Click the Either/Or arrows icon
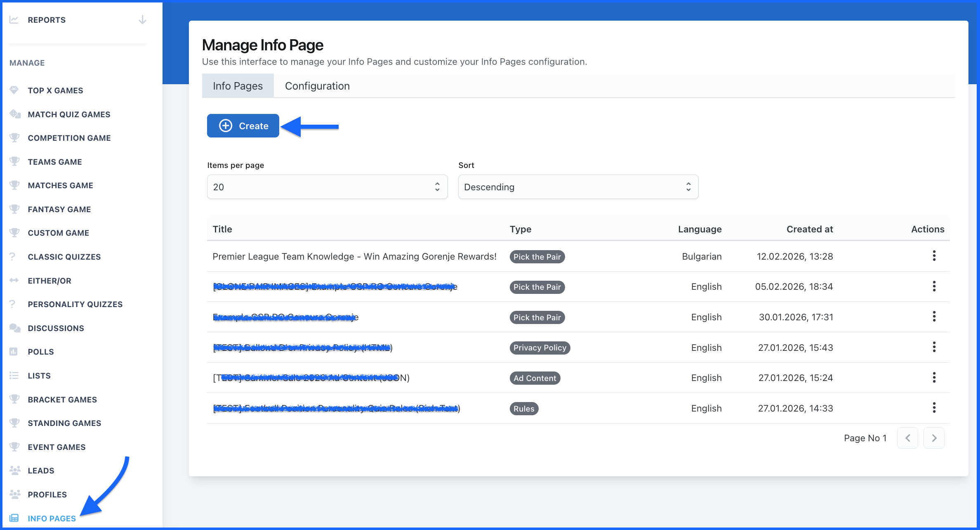This screenshot has height=530, width=980. (x=14, y=280)
